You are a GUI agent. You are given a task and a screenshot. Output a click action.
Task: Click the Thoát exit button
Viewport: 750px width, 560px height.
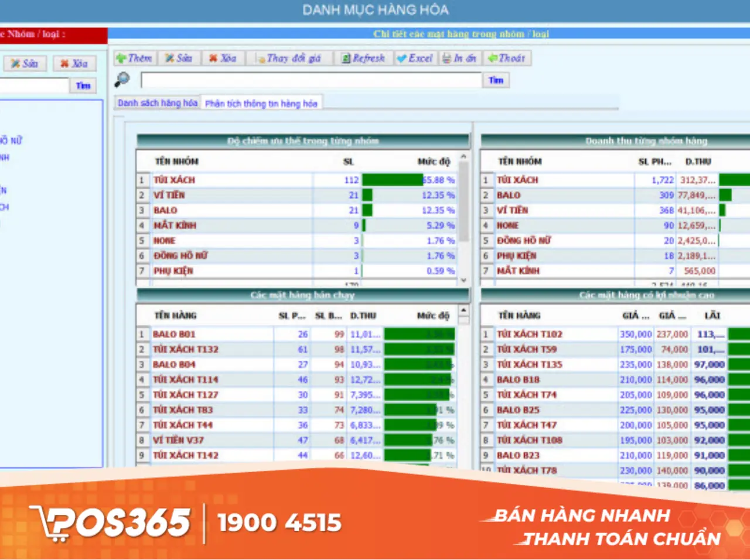506,58
